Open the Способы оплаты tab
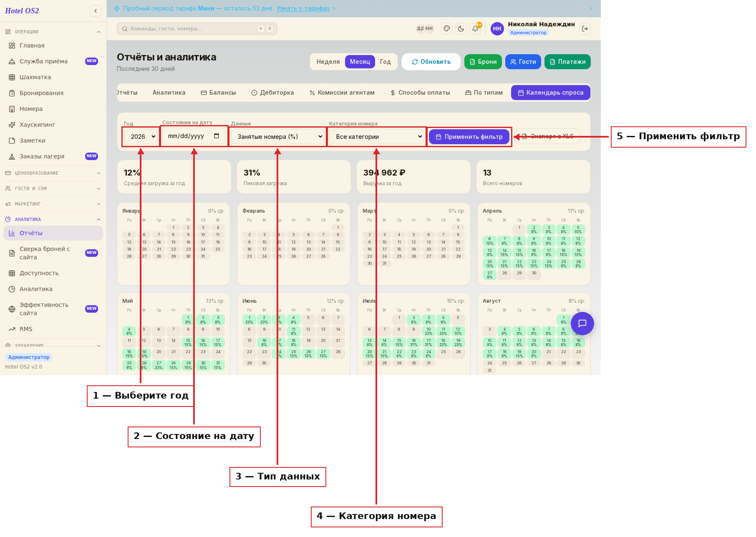This screenshot has width=756, height=537. click(420, 93)
